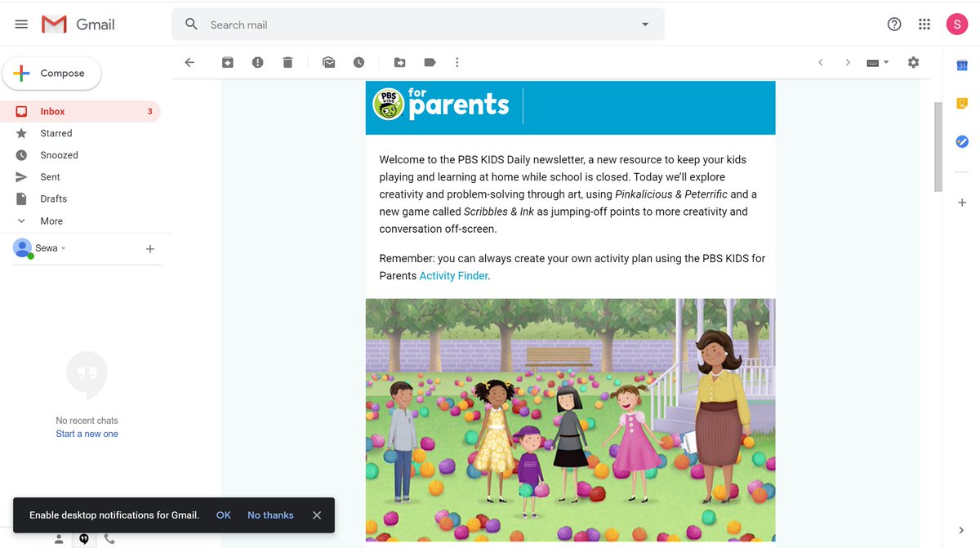This screenshot has width=980, height=548.
Task: Open phone calls tab
Action: tap(109, 539)
